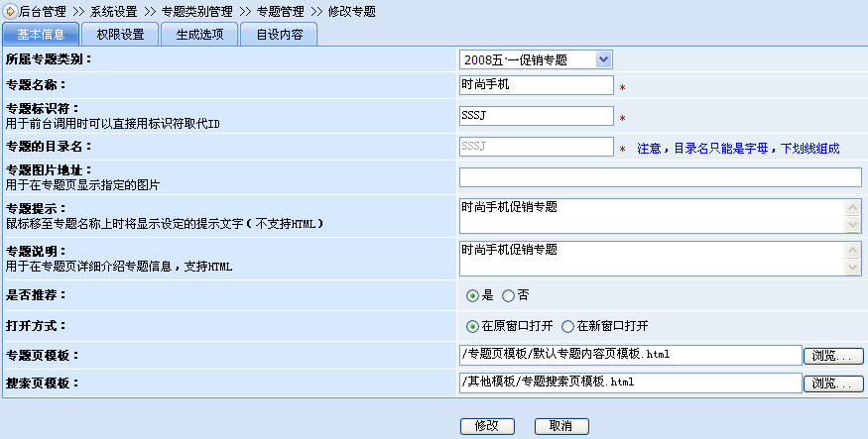Viewport: 868px width, 439px height.
Task: Go to 专题类别管理 breadcrumb
Action: (196, 11)
